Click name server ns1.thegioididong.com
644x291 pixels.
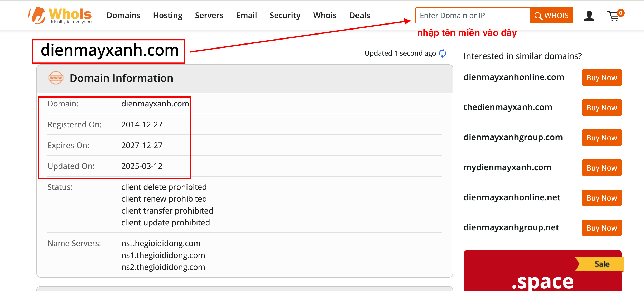tap(163, 255)
